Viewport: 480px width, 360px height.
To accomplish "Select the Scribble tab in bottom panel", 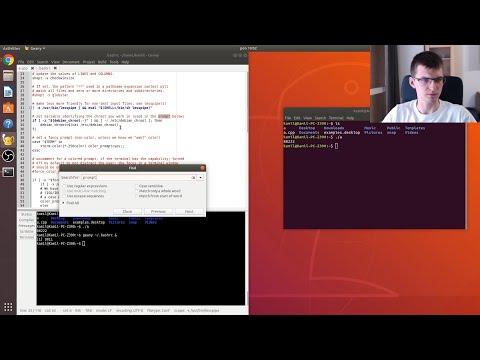I will [27, 231].
